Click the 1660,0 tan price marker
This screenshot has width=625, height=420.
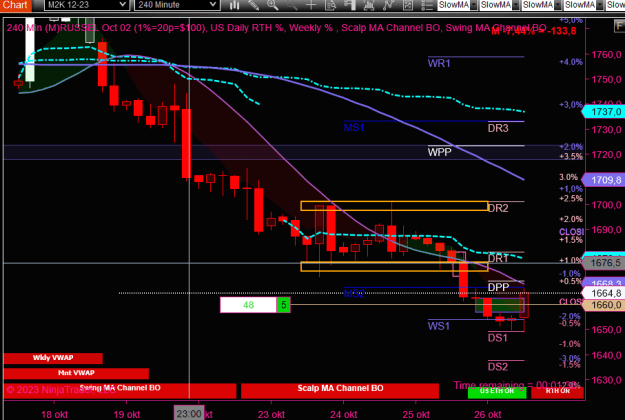point(604,305)
